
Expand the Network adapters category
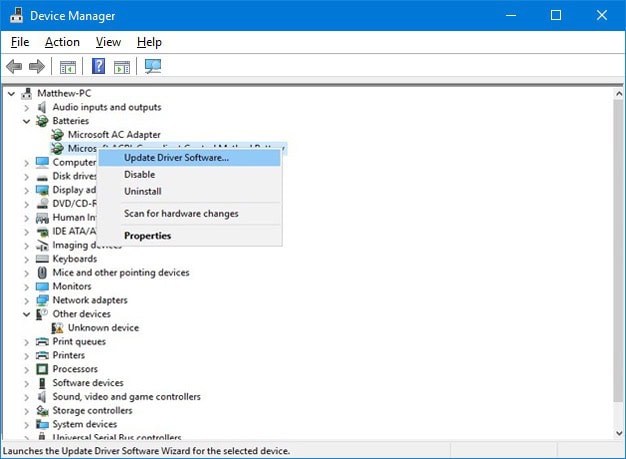point(26,301)
